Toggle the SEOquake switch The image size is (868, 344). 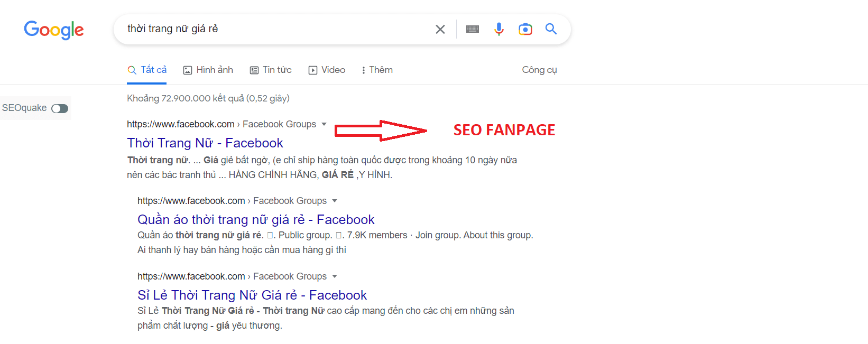[60, 108]
